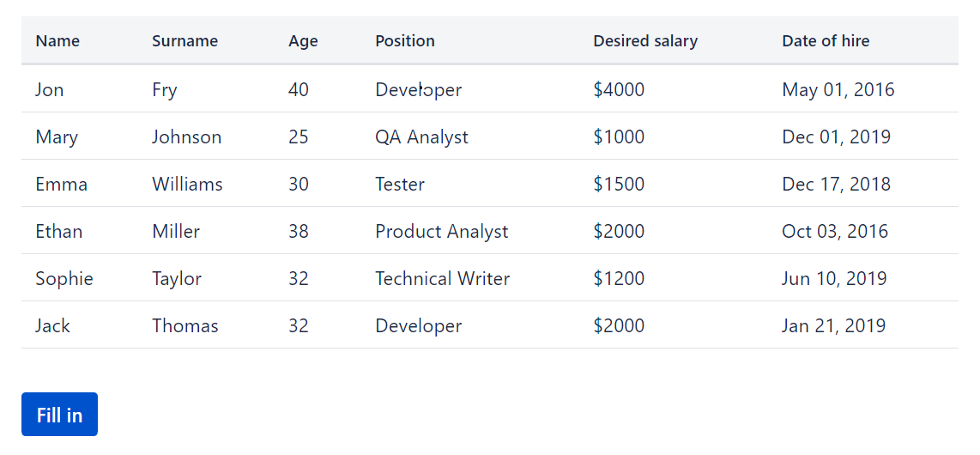Select the $4000 desired salary cell
The image size is (980, 455).
click(619, 90)
